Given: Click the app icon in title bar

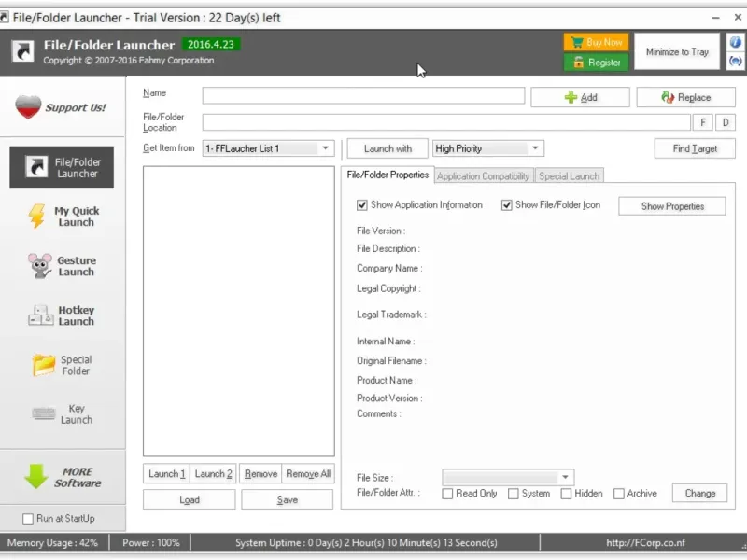Looking at the screenshot, I should (x=5, y=18).
